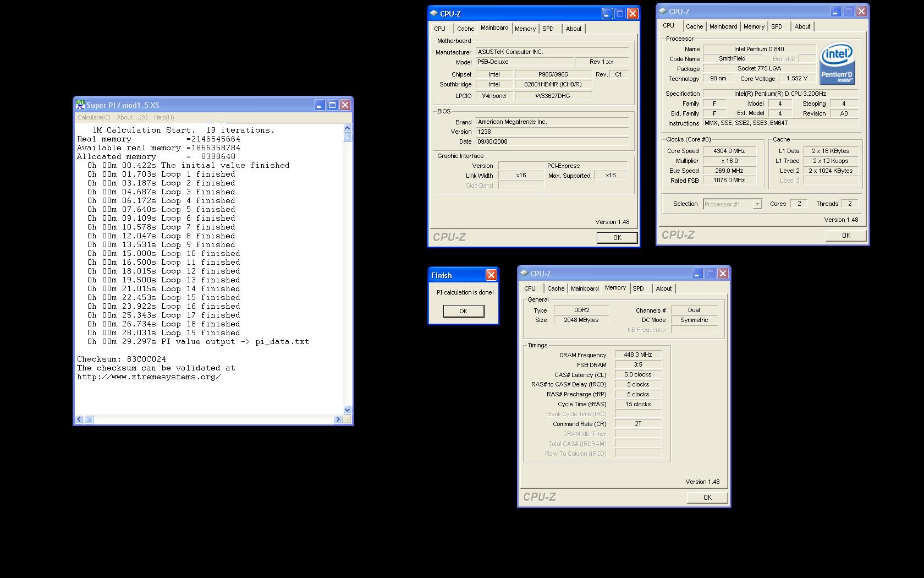Open About tab in Mainboard window
Viewport: 924px width, 578px height.
[x=574, y=29]
